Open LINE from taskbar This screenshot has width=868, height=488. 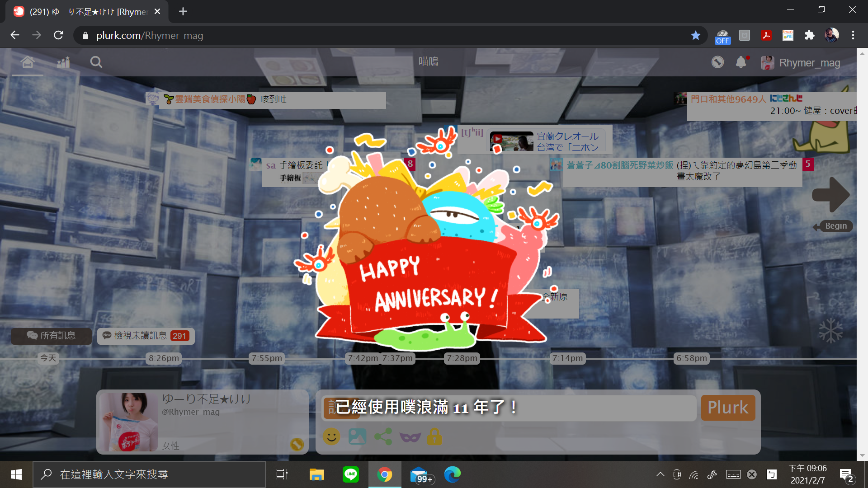coord(351,474)
